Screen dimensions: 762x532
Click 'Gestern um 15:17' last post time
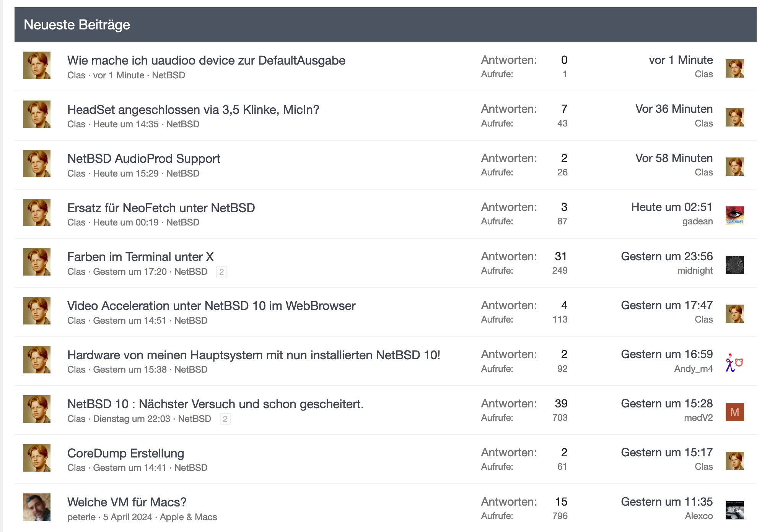[667, 453]
